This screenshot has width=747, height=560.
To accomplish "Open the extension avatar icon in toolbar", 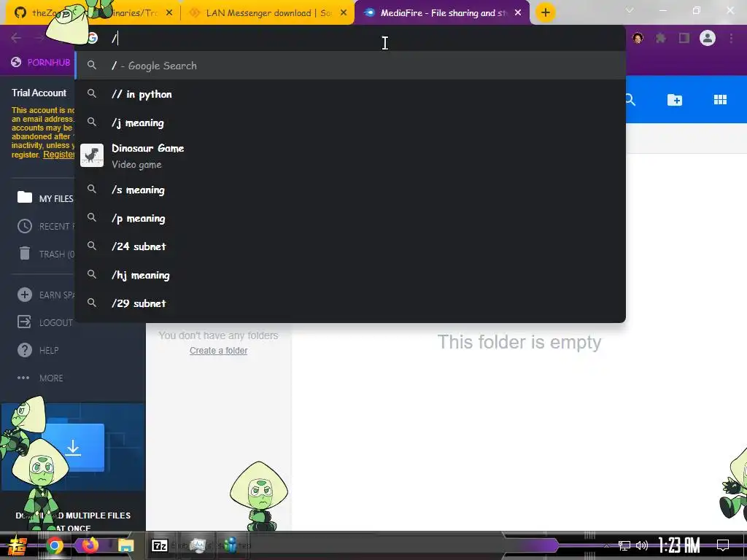I will (638, 38).
